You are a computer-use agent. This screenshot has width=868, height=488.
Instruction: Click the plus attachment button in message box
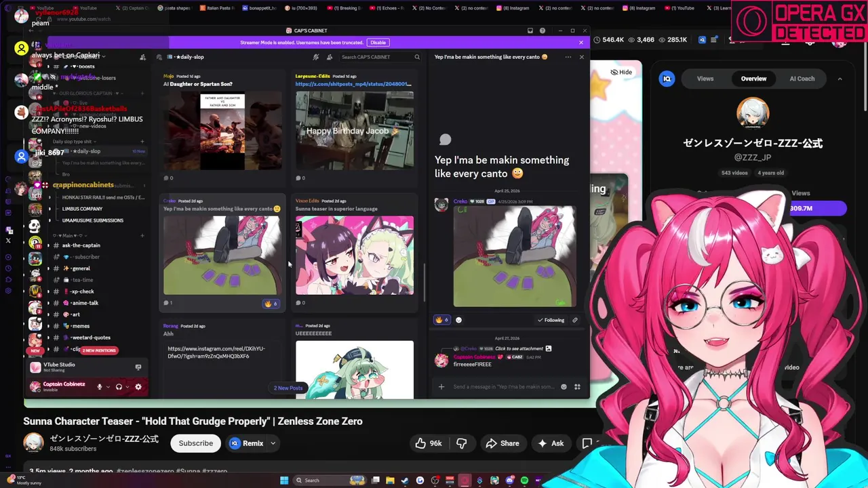[x=441, y=387]
